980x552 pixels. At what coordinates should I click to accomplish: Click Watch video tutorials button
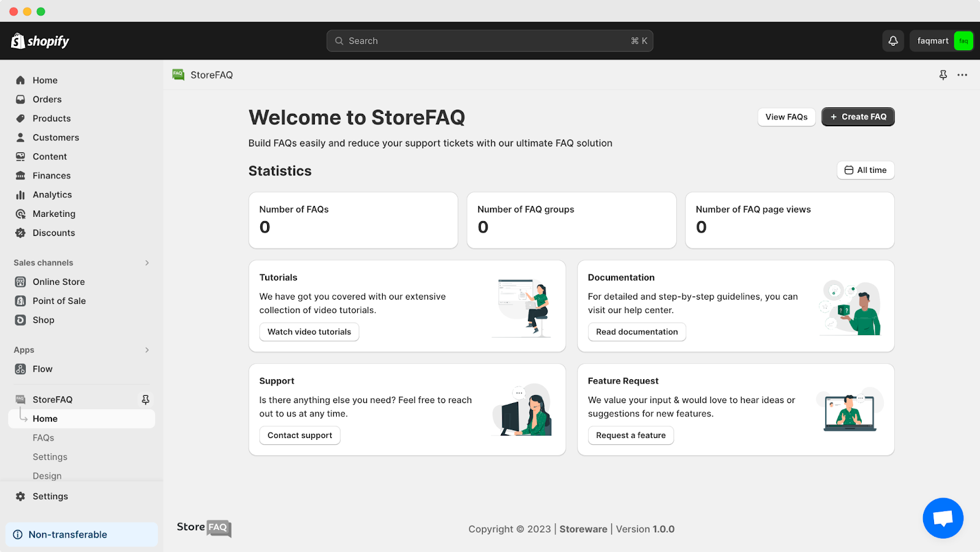pos(309,332)
